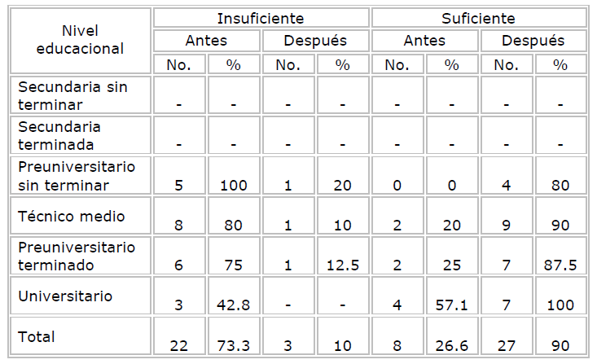The width and height of the screenshot is (597, 364).
Task: Click the 12.5 percentage cell
Action: click(342, 266)
